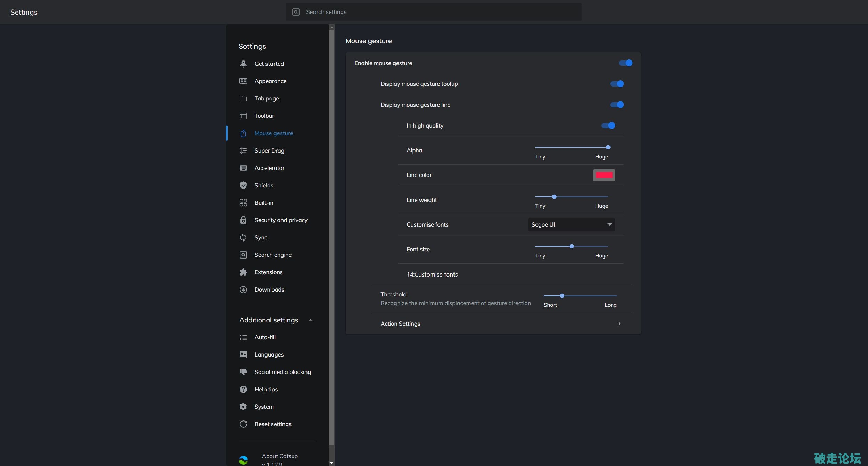Click the Security and privacy lock icon

(x=243, y=220)
